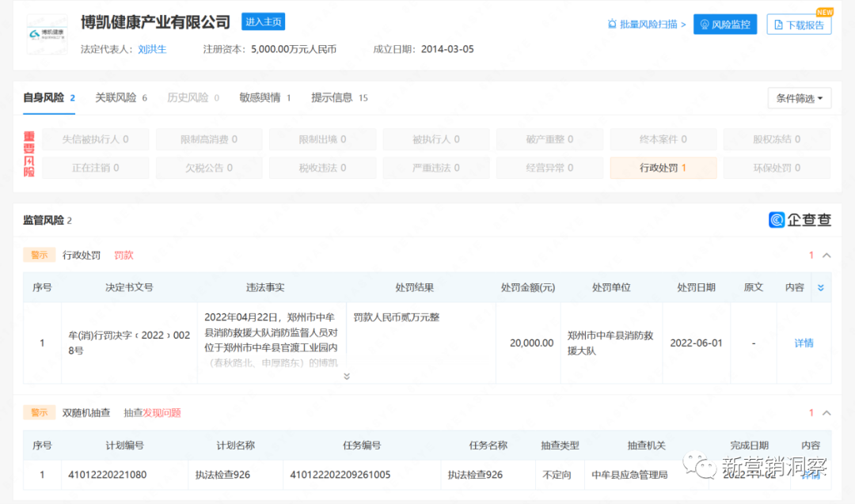This screenshot has height=504, width=855.
Task: Select 股权冻结 0 filter
Action: coord(777,139)
